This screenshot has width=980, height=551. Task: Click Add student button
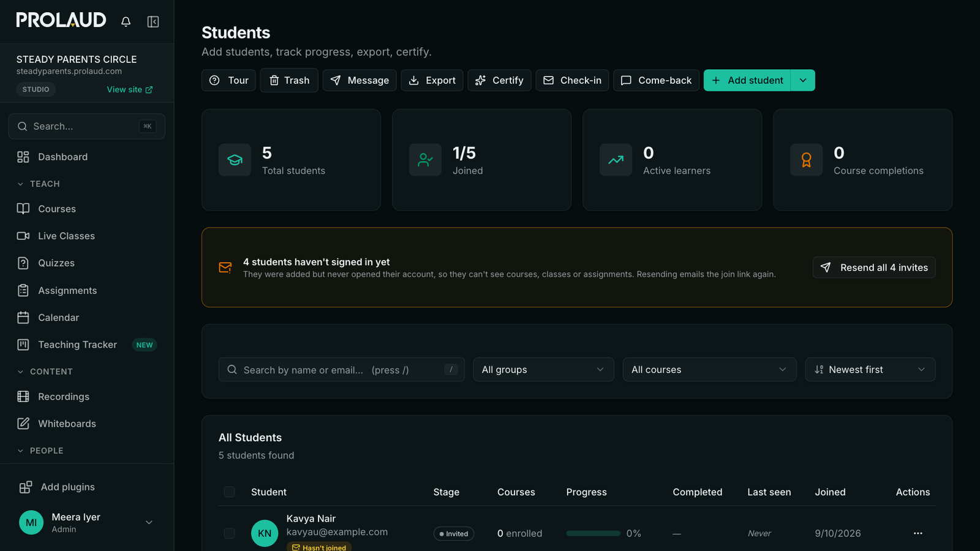pyautogui.click(x=747, y=80)
